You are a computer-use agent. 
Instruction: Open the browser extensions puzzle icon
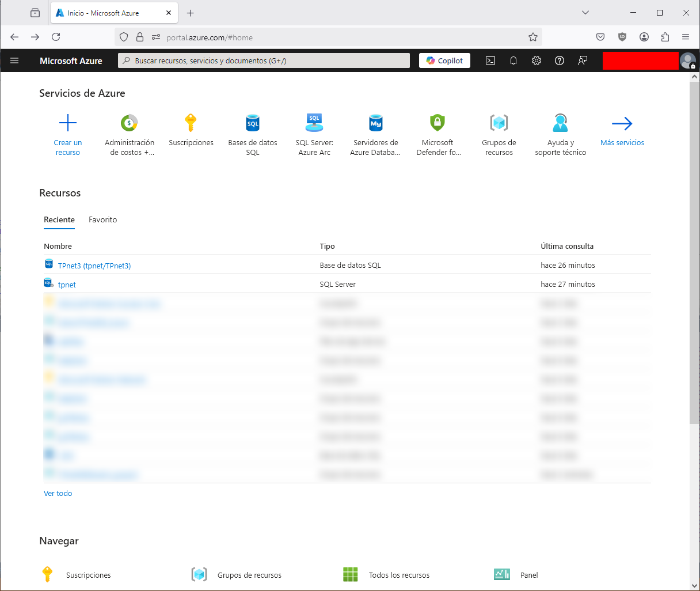pyautogui.click(x=665, y=37)
